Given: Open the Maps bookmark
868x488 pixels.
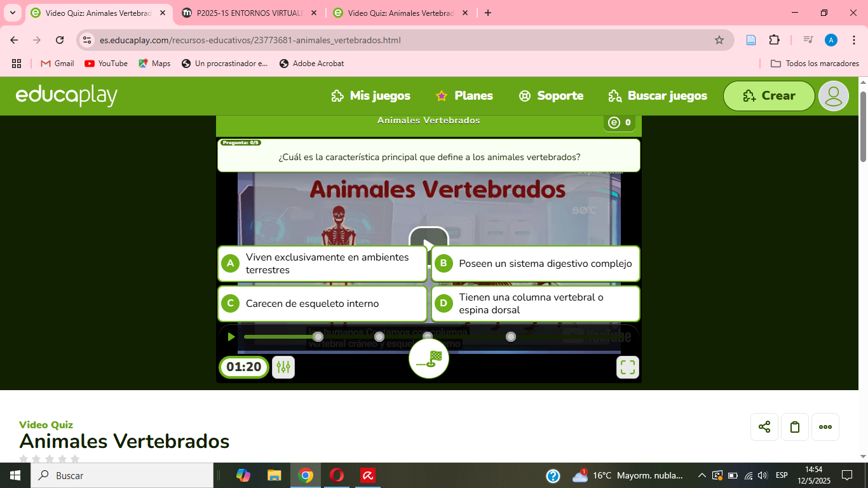Looking at the screenshot, I should coord(154,64).
